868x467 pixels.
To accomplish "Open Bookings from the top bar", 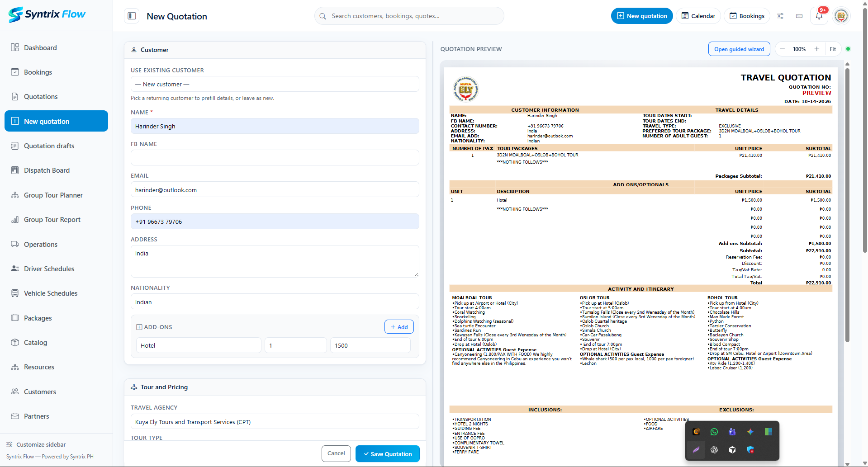I will tap(746, 16).
